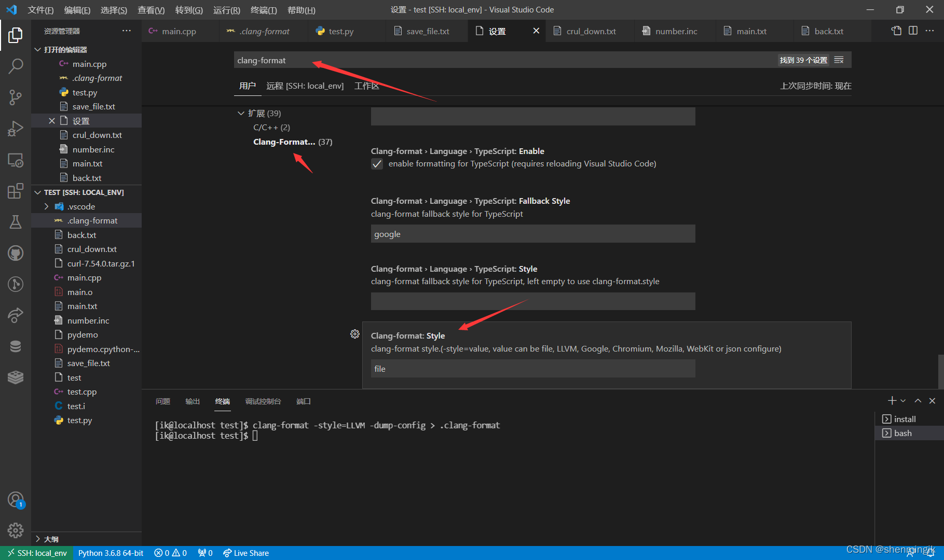Open Explorer panel more actions ellipsis

click(x=127, y=31)
